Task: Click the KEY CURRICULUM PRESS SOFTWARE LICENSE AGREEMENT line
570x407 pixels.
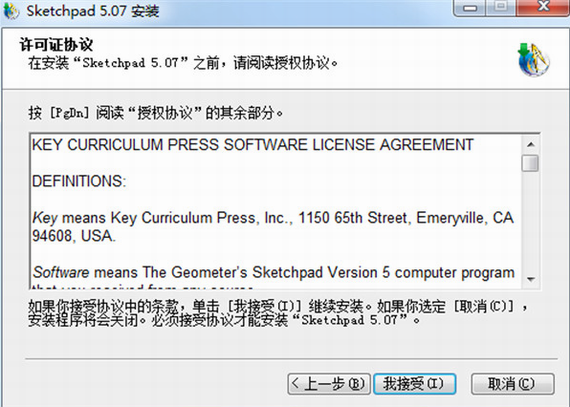Action: pos(253,145)
